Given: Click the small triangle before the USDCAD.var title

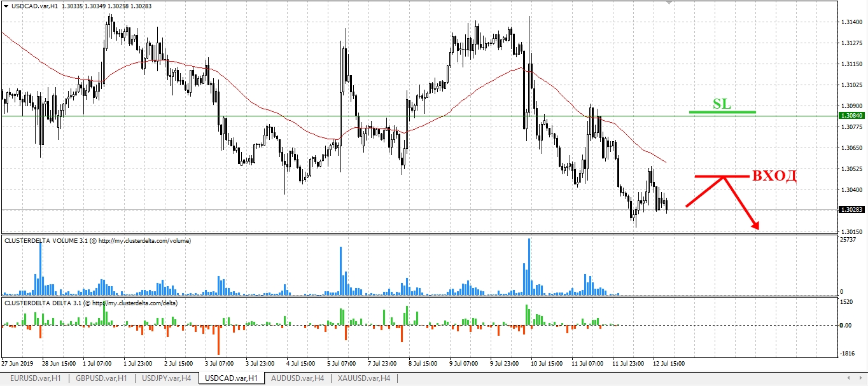Looking at the screenshot, I should [6, 6].
